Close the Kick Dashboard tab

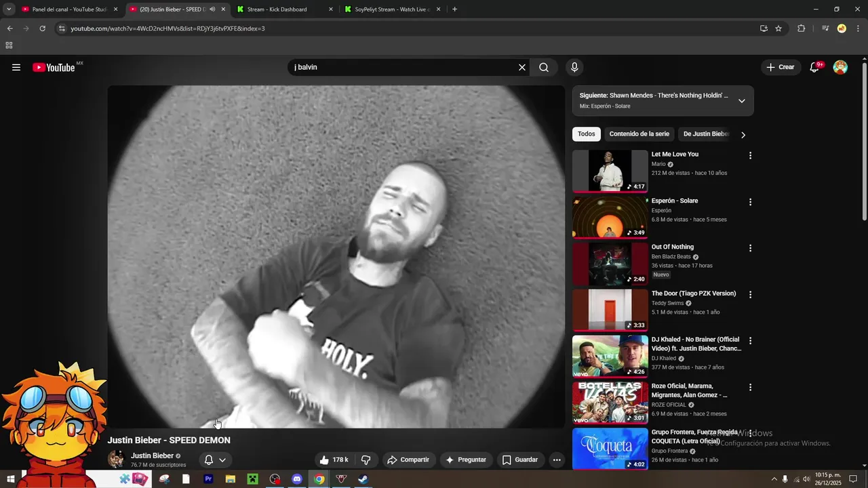point(331,9)
